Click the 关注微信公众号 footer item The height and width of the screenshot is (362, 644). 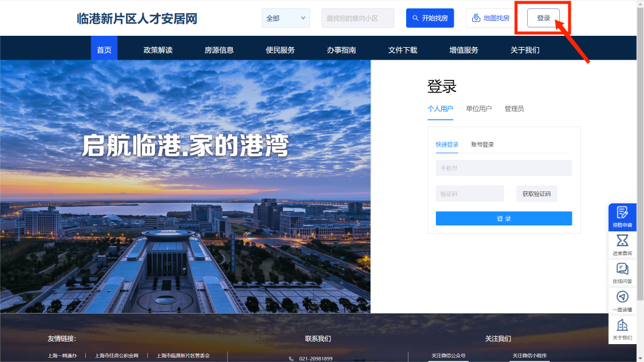coord(448,356)
